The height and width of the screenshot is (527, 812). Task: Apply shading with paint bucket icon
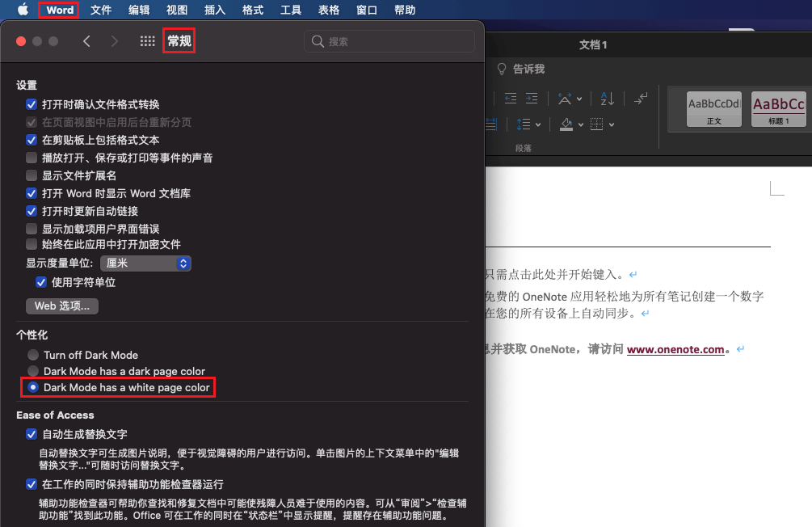point(566,124)
